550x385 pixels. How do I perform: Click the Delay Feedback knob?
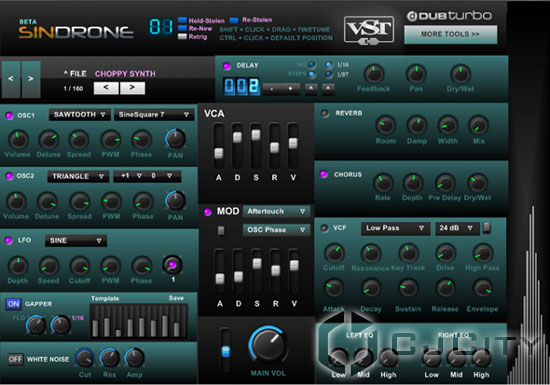point(374,74)
